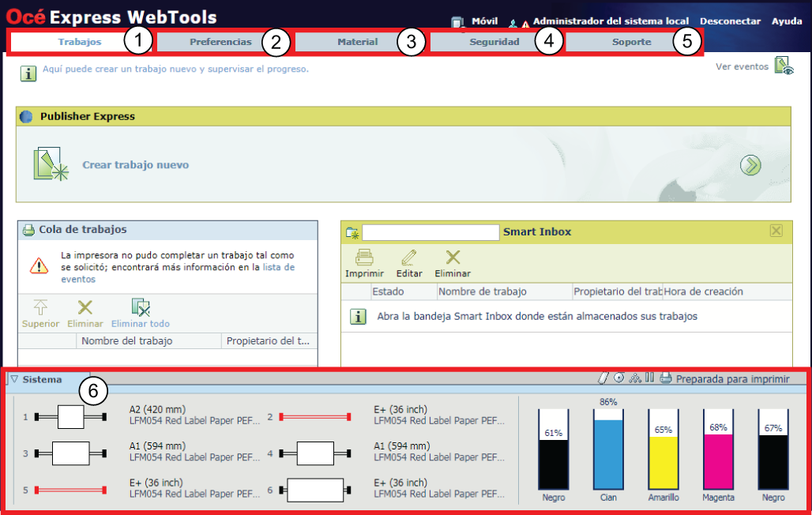Click the red warning triangle in Cola de trabajos
The image size is (812, 515).
pos(39,266)
